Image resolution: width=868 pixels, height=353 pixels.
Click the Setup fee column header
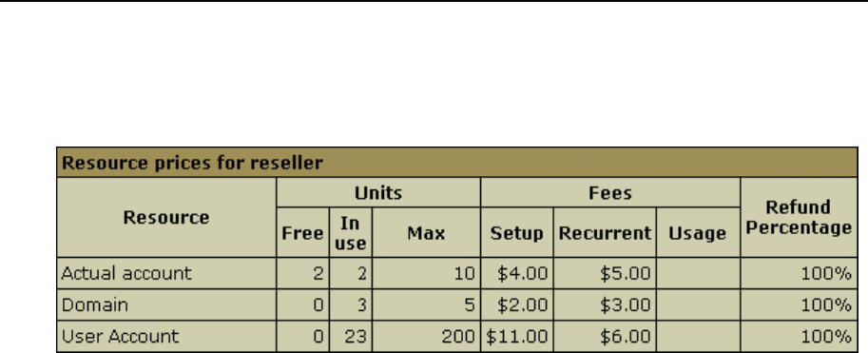[516, 233]
